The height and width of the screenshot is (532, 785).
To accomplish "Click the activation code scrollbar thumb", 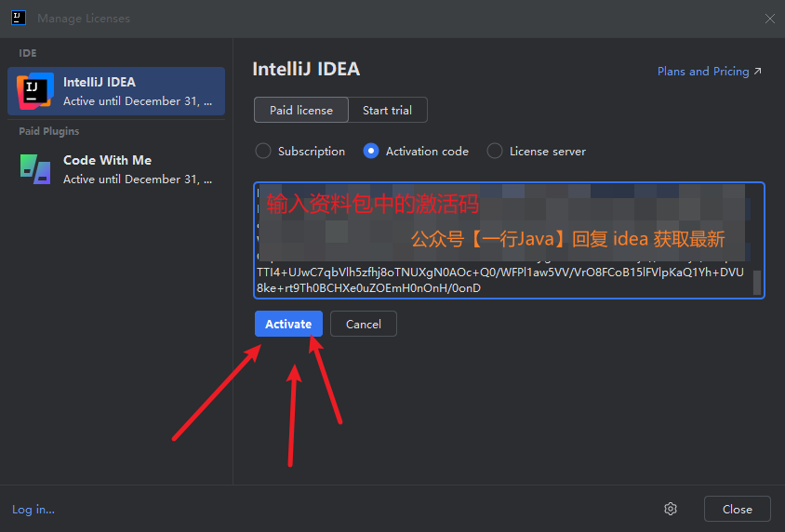I will pyautogui.click(x=757, y=282).
